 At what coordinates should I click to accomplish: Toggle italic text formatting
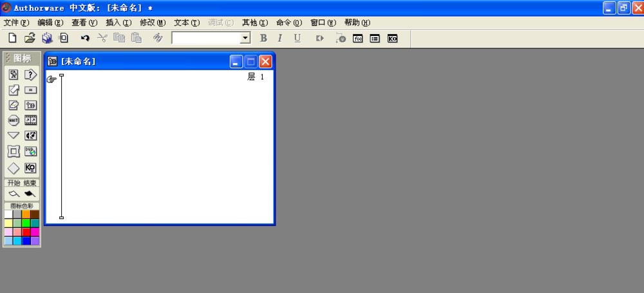[280, 38]
